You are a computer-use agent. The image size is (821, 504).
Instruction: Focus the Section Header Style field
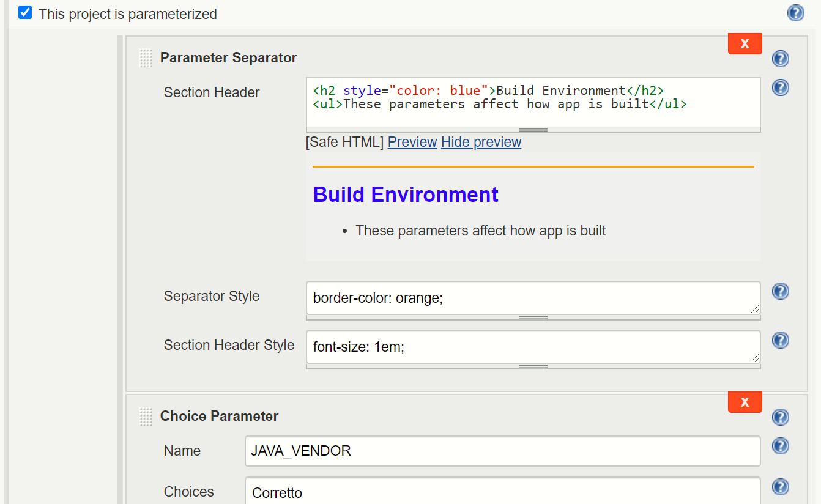(x=532, y=347)
